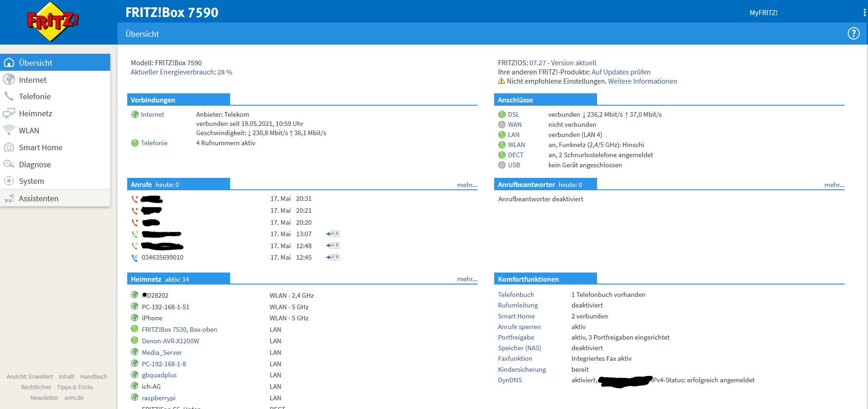Open the Rufumleitung link

pyautogui.click(x=518, y=305)
